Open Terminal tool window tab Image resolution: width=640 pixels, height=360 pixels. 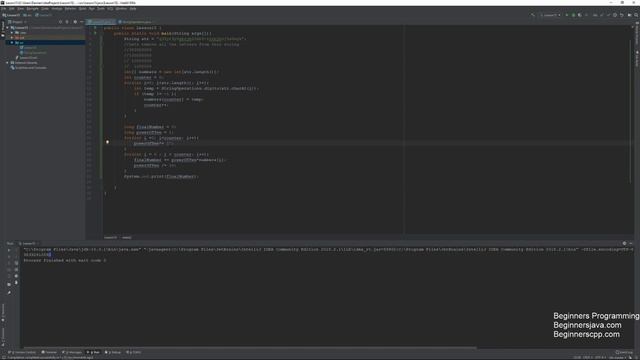click(49, 352)
